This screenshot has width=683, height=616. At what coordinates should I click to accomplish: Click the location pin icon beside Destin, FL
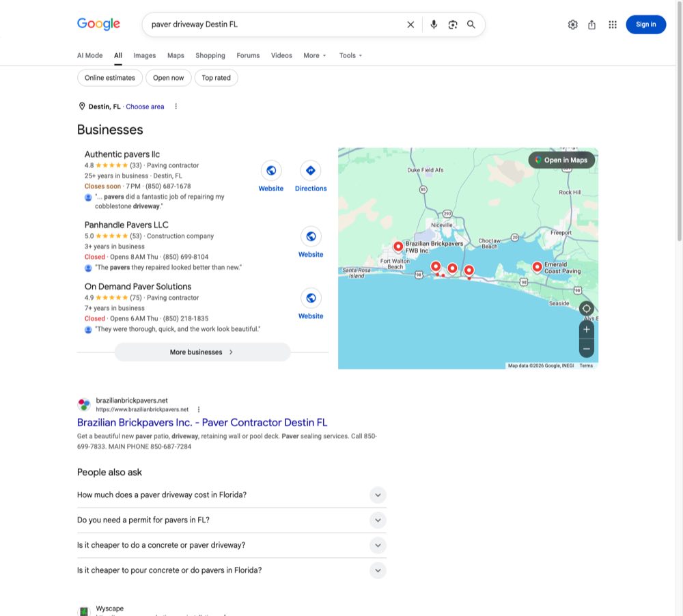tap(81, 107)
